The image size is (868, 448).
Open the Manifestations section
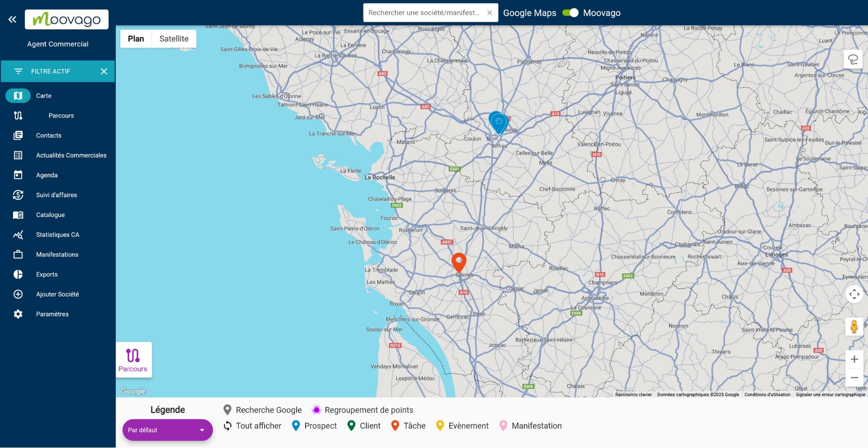point(57,254)
